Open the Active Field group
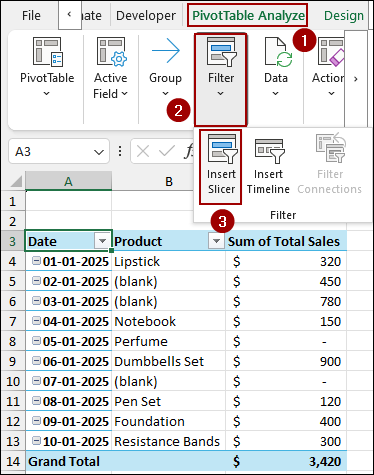 pos(111,68)
